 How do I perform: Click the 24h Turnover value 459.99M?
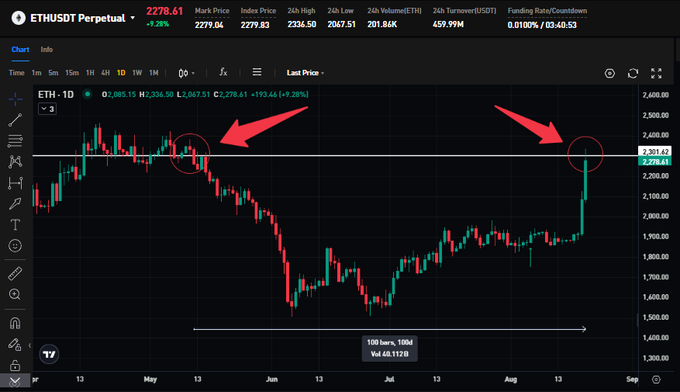pos(448,25)
